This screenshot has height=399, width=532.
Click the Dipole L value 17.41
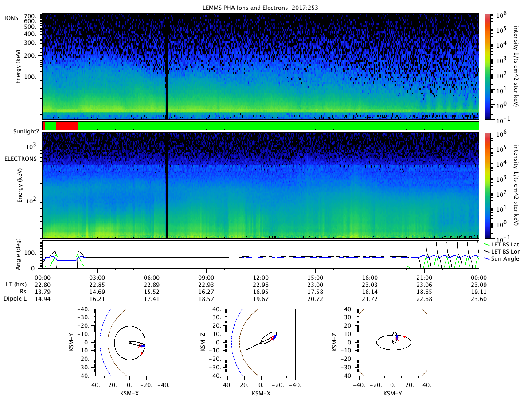152,299
